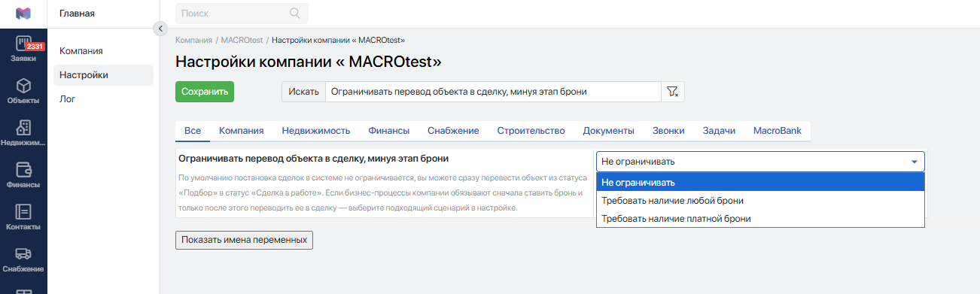
Task: Click the green Сохранить button
Action: pyautogui.click(x=205, y=92)
